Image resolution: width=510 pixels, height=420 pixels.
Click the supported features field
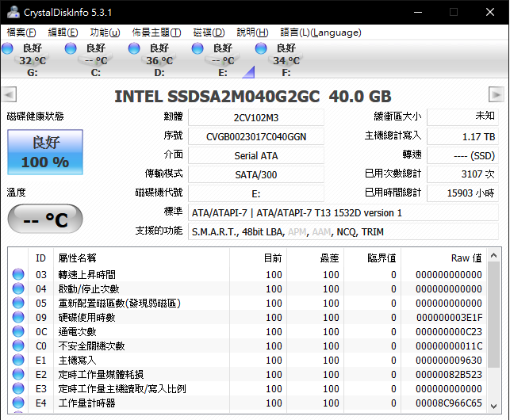[343, 231]
